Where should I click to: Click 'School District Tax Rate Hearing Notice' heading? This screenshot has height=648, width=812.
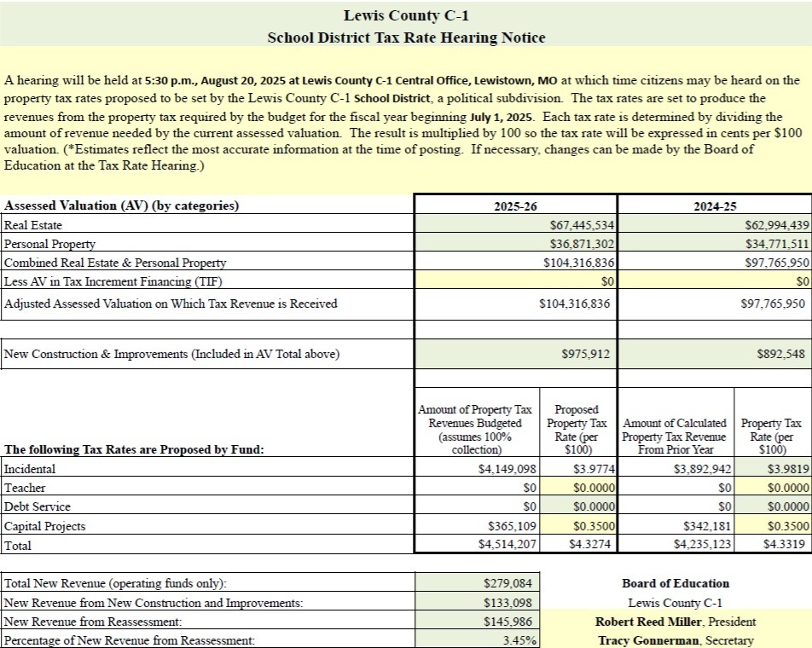point(406,38)
